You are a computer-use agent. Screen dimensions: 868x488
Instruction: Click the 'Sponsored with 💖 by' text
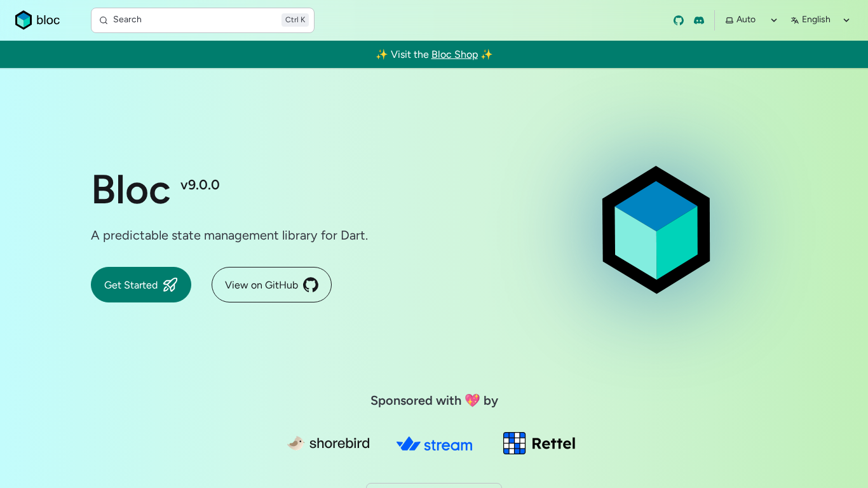tap(434, 400)
